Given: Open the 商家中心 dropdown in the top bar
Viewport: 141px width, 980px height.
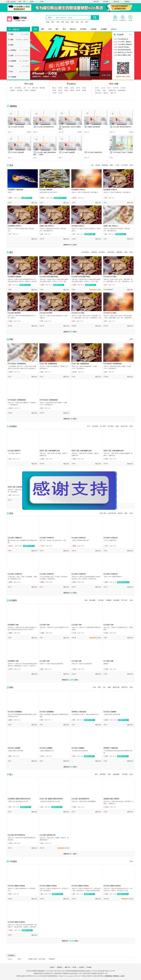Looking at the screenshot, I should (127, 2).
